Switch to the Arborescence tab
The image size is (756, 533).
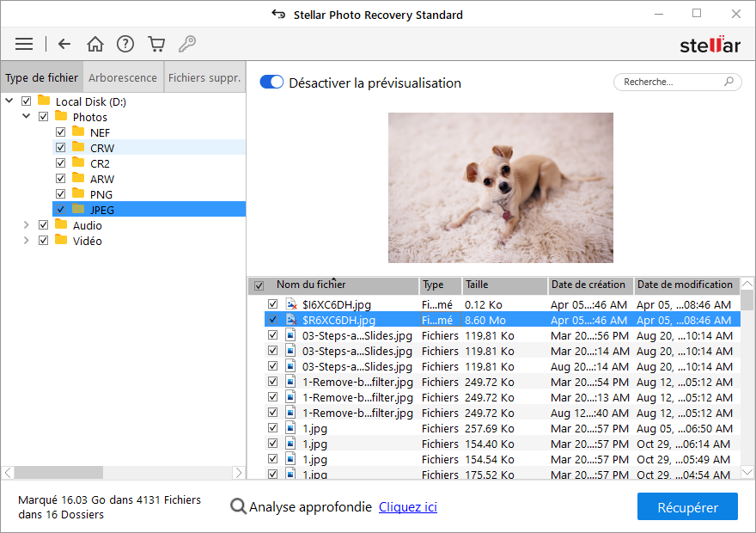pyautogui.click(x=123, y=77)
